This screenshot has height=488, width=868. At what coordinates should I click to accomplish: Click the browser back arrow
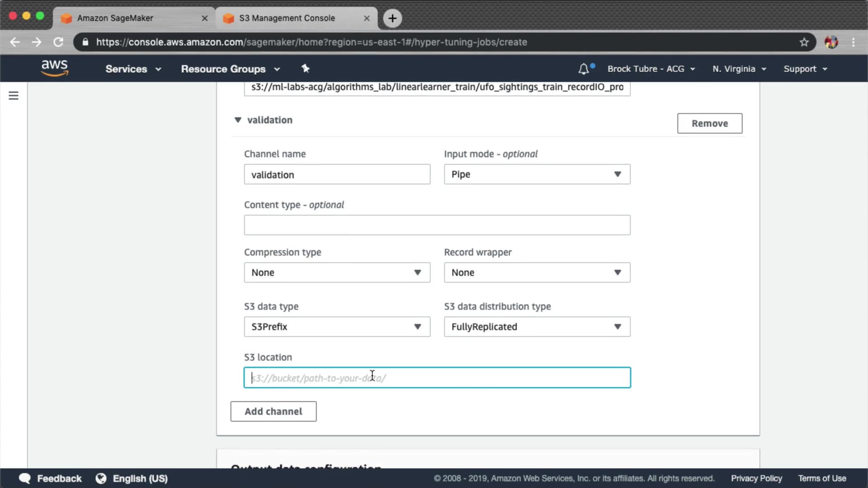15,42
